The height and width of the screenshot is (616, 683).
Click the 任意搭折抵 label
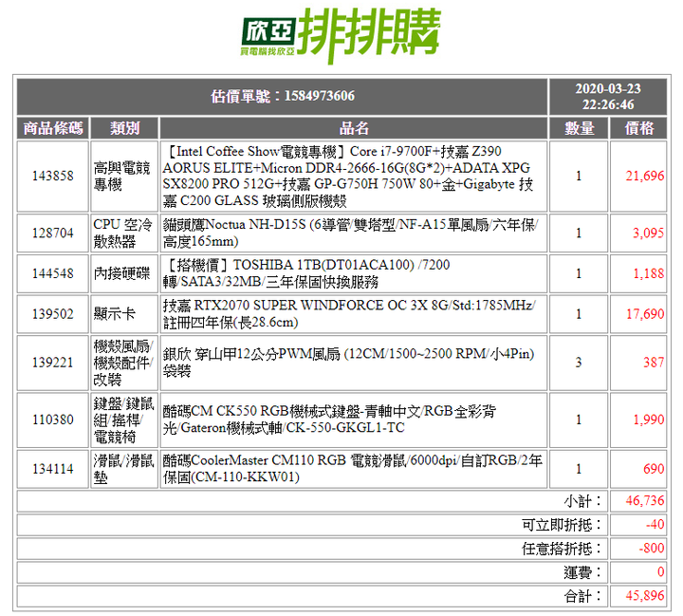coord(562,549)
